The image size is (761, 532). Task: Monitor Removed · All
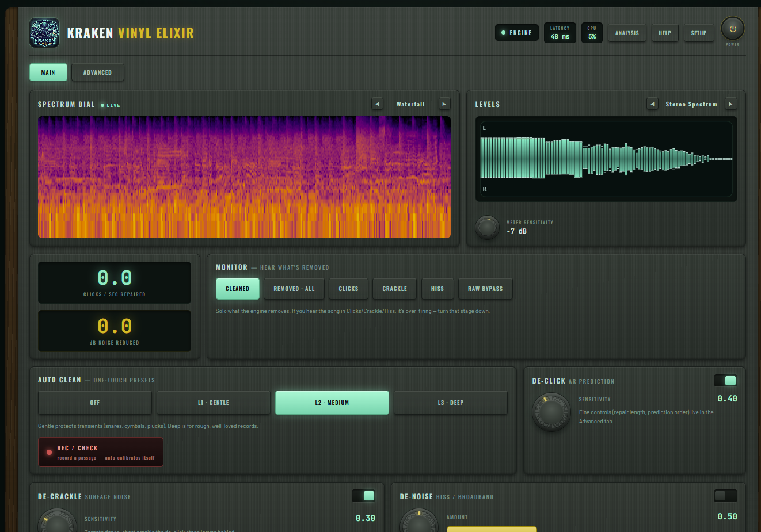click(294, 289)
